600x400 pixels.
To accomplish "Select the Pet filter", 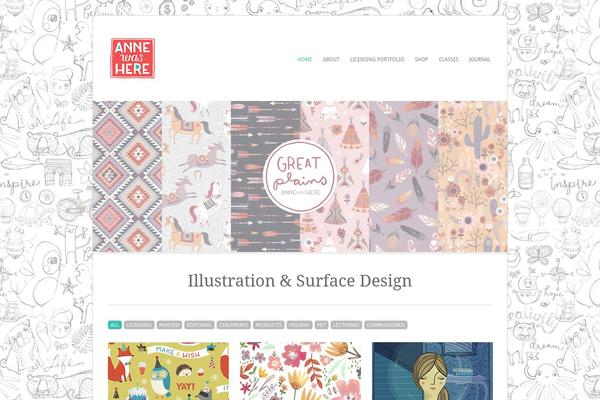I will click(x=321, y=325).
